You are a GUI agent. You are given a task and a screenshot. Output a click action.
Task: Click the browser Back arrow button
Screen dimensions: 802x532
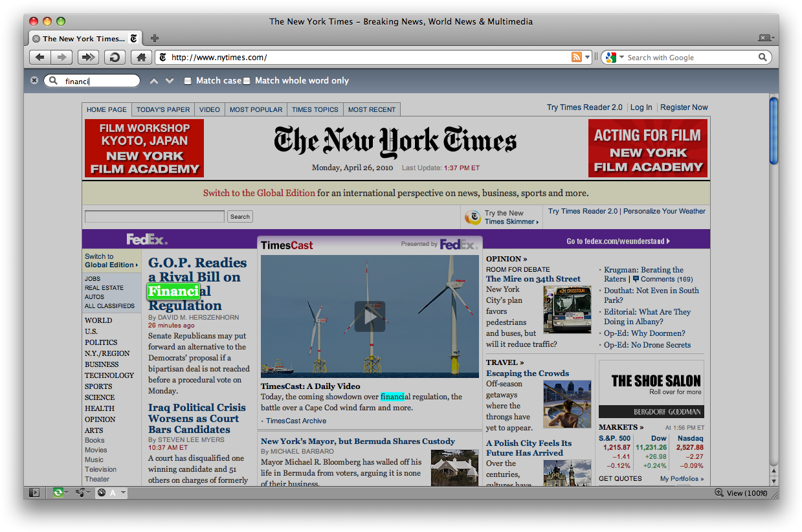(40, 58)
